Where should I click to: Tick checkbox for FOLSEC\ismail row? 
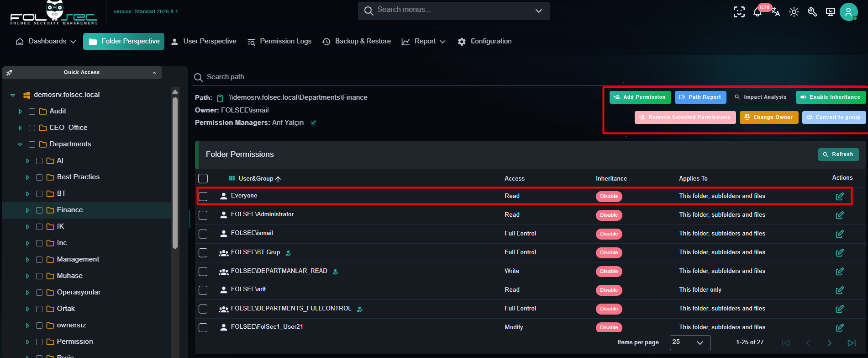pyautogui.click(x=203, y=234)
